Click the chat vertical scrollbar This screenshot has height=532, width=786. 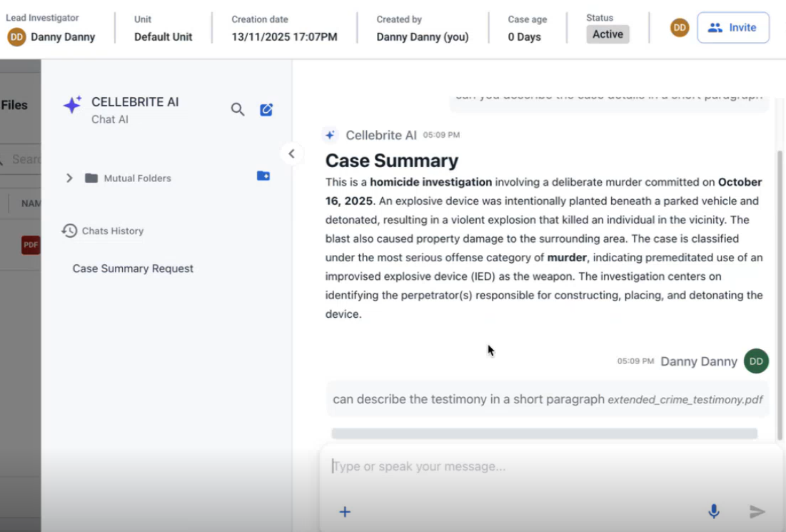pyautogui.click(x=780, y=286)
